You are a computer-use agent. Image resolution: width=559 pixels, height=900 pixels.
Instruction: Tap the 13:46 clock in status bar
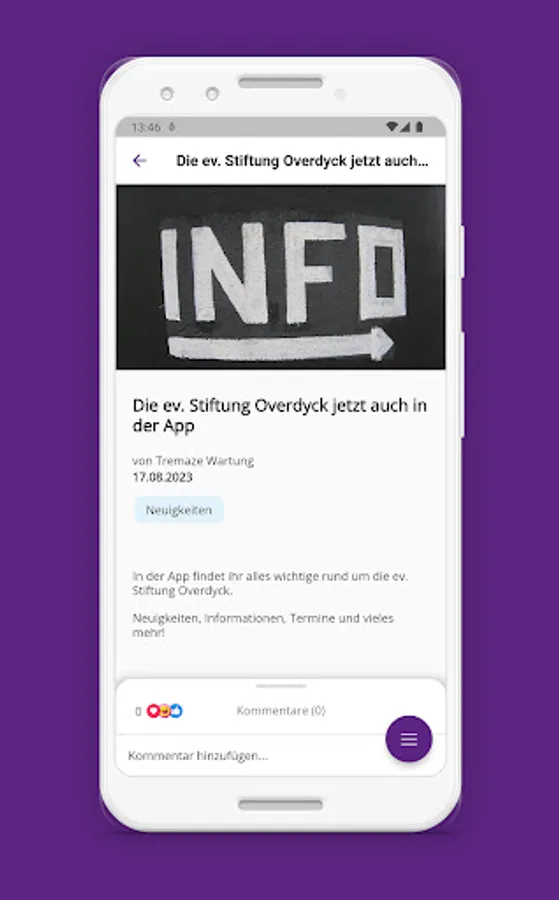click(x=146, y=127)
